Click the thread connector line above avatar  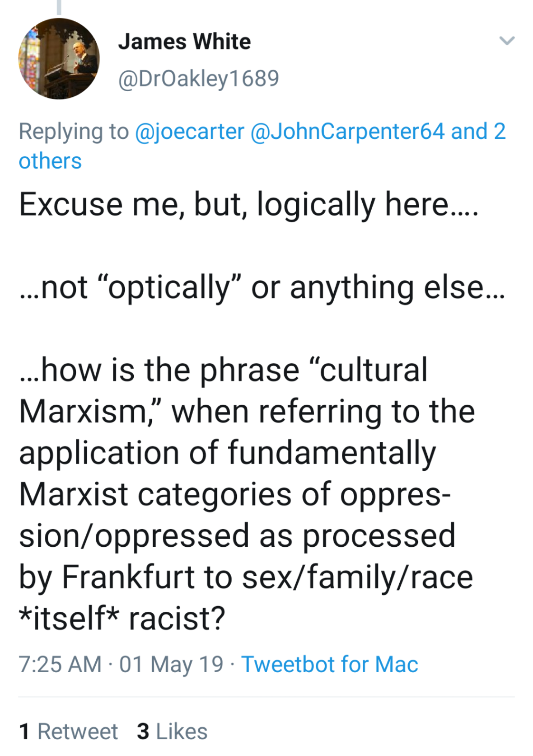(x=59, y=7)
